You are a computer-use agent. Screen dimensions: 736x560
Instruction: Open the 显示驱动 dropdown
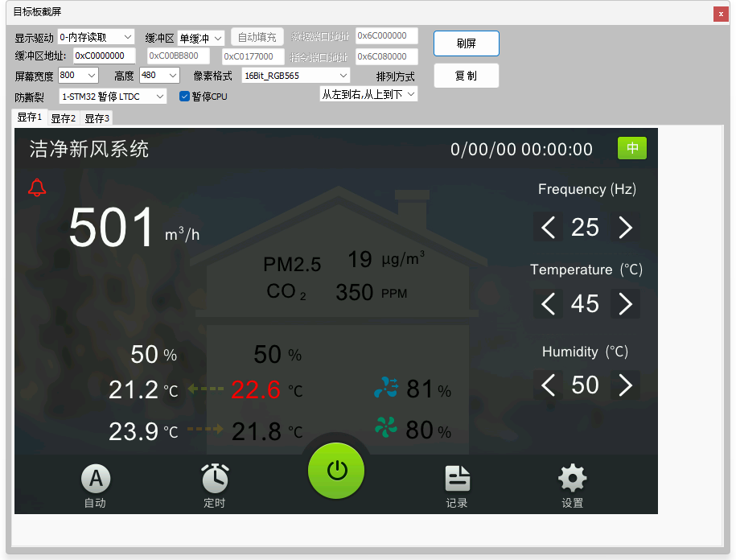(96, 37)
